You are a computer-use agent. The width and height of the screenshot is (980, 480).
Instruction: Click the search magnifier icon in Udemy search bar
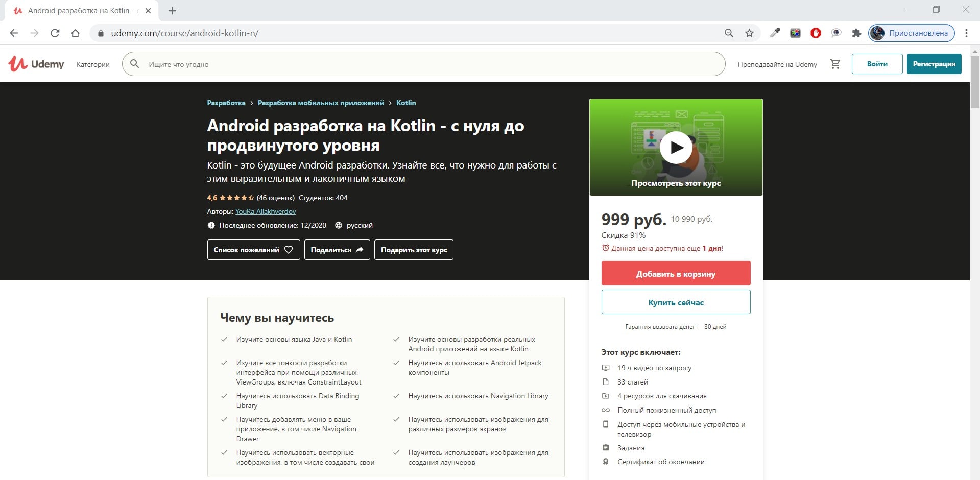tap(135, 64)
